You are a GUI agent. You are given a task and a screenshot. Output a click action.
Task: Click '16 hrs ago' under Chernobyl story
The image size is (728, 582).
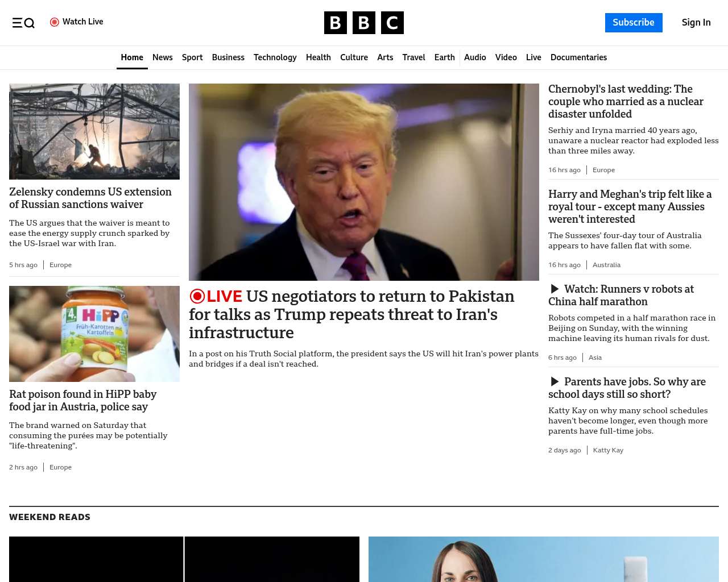[564, 170]
